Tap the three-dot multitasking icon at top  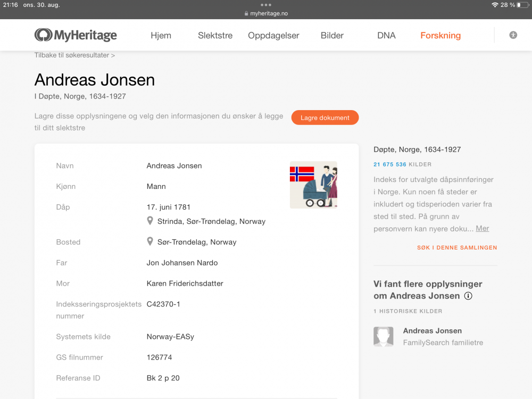[x=266, y=5]
